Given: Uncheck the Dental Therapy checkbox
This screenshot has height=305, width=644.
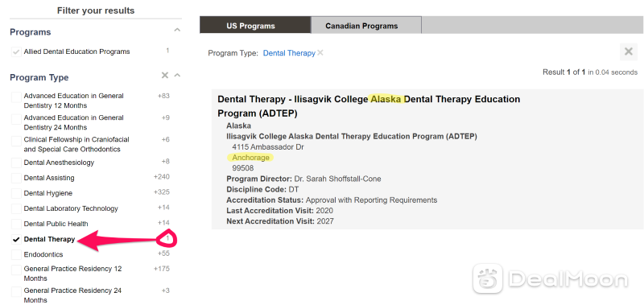Looking at the screenshot, I should coord(16,240).
